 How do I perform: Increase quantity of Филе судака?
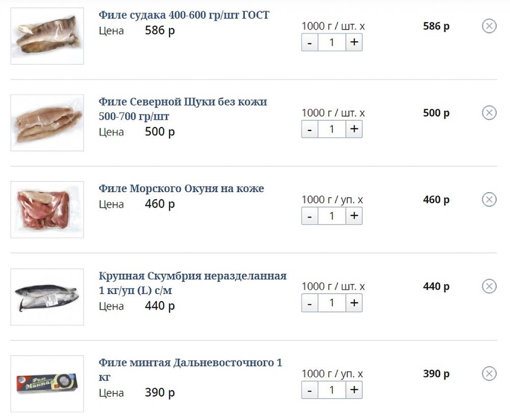tap(354, 43)
